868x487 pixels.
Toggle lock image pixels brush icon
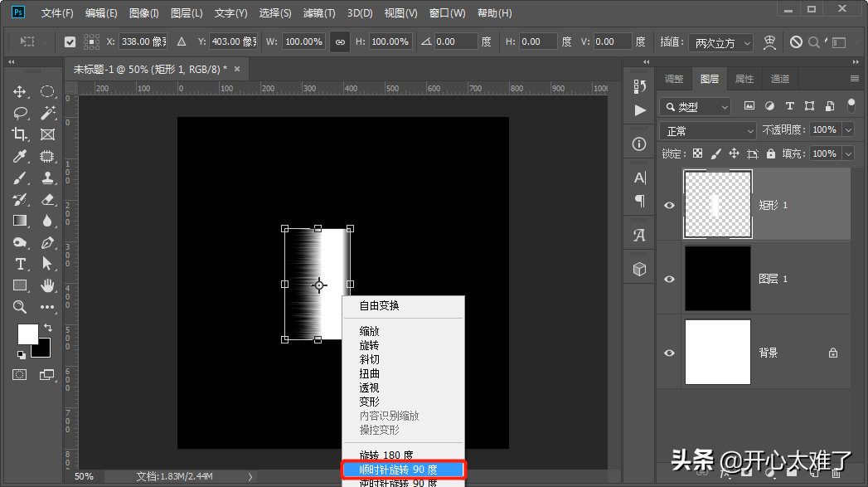[x=715, y=153]
